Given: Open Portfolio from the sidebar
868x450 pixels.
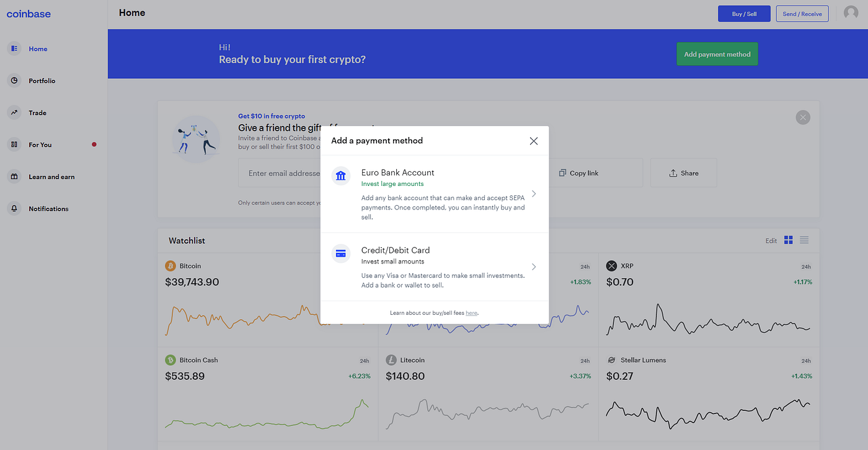Looking at the screenshot, I should pos(42,81).
